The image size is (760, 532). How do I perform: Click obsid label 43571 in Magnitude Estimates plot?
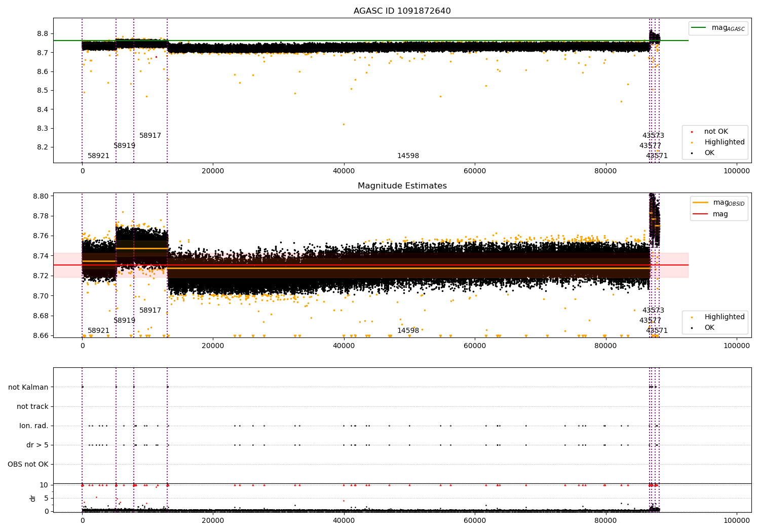tap(657, 331)
